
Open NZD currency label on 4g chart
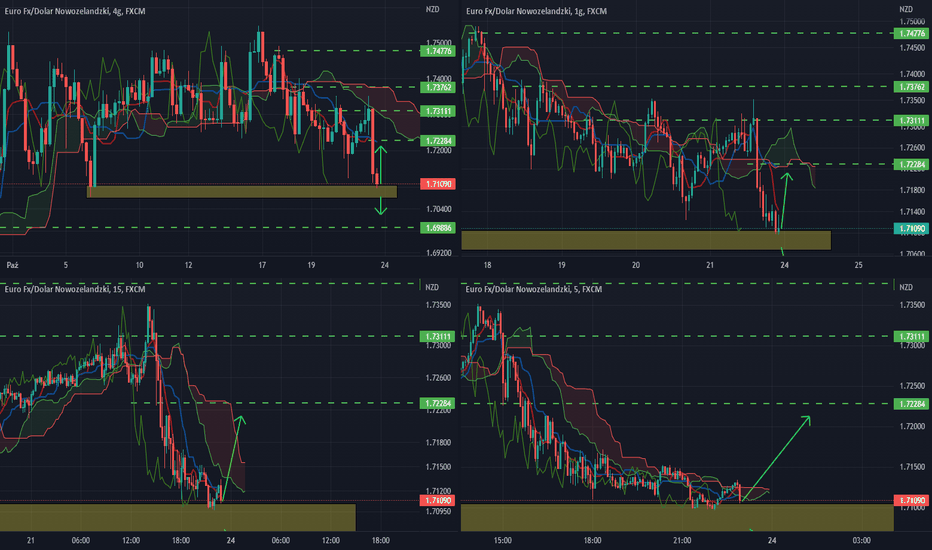[x=433, y=10]
